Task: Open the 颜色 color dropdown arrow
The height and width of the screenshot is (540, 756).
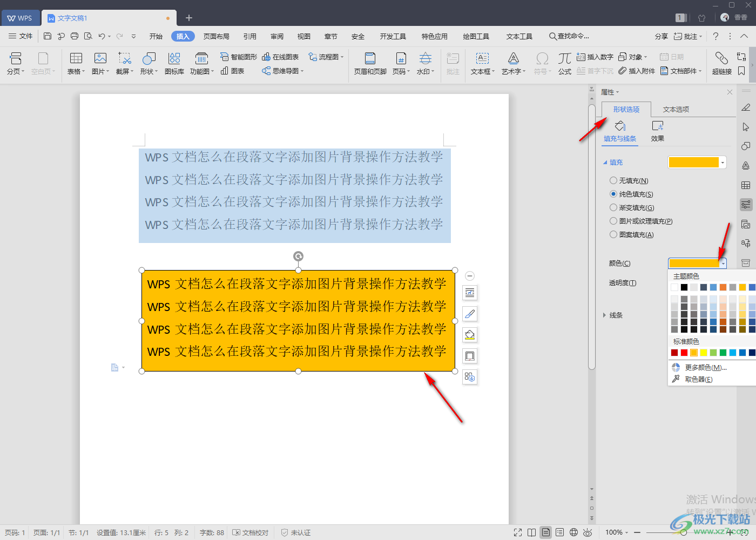Action: [x=723, y=264]
